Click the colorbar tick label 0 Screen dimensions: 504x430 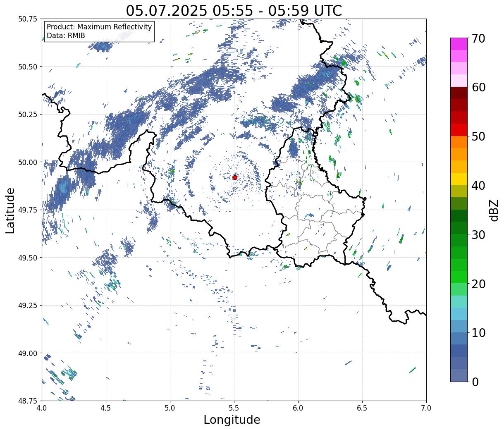click(475, 382)
